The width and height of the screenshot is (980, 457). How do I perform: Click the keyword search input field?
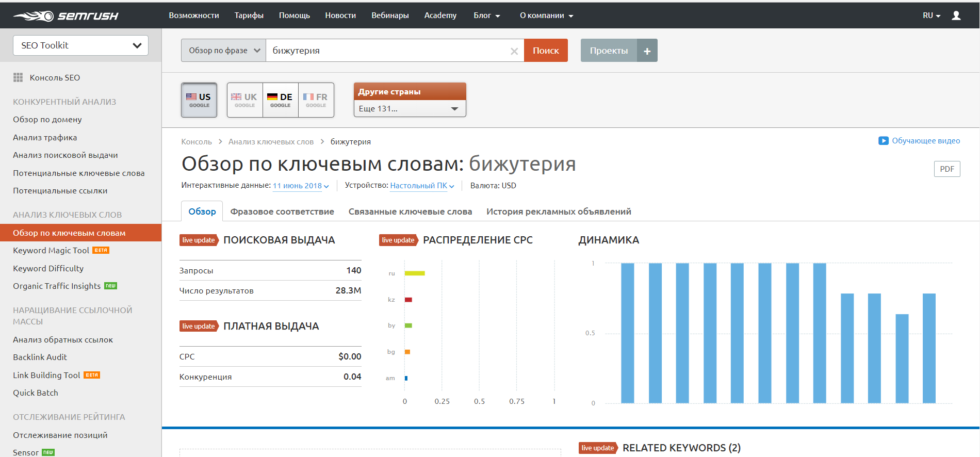coord(387,51)
